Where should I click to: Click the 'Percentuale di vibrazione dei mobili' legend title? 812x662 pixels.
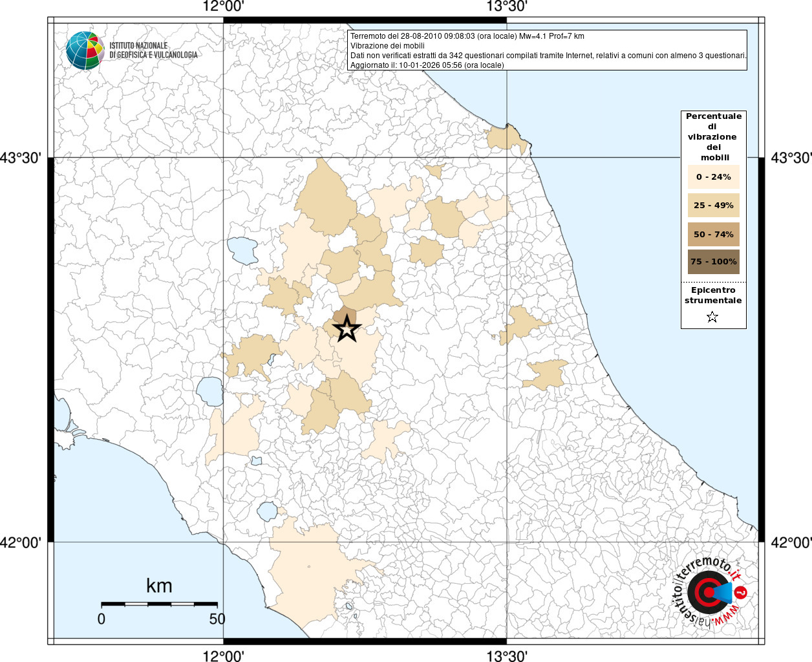[713, 136]
